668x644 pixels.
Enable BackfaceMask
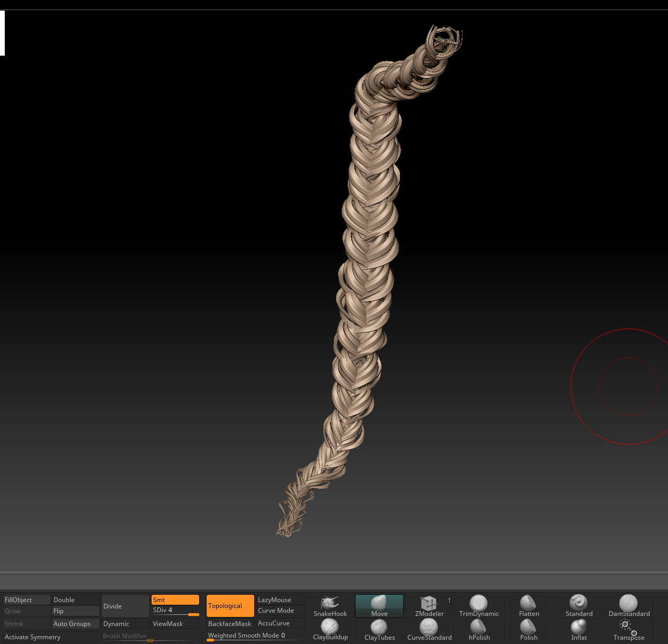click(x=229, y=623)
